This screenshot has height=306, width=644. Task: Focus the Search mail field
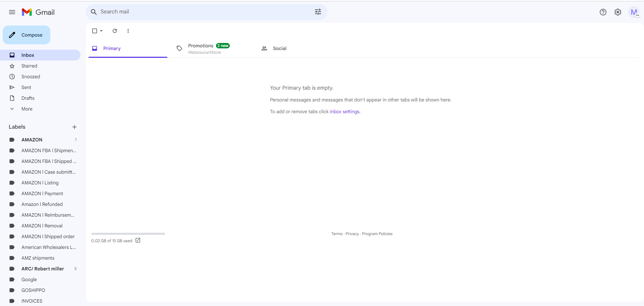click(206, 12)
